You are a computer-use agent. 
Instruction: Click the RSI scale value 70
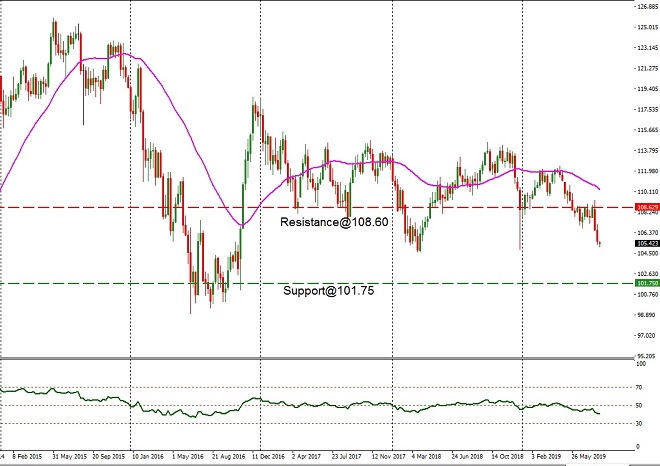coord(639,387)
